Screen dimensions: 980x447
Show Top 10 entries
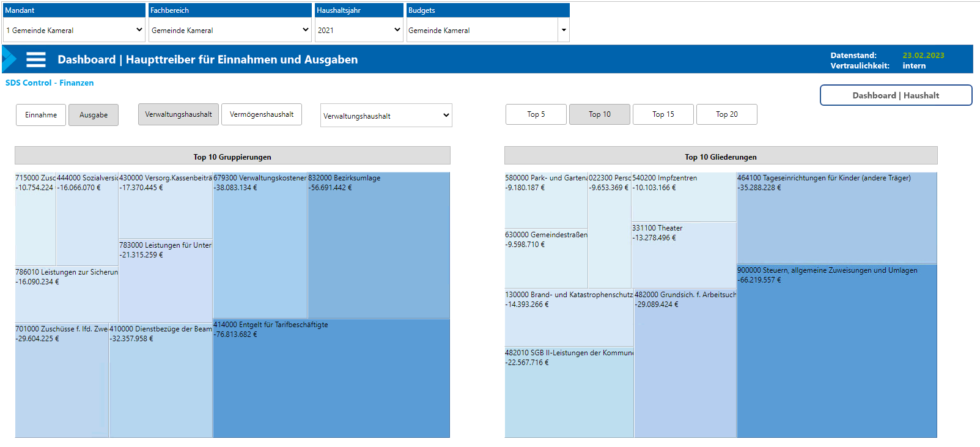(x=600, y=114)
